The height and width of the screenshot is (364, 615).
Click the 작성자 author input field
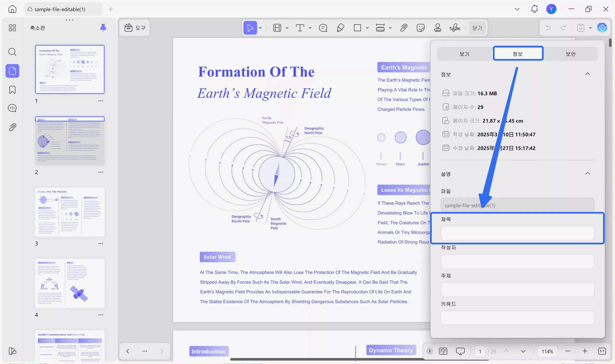coord(517,261)
